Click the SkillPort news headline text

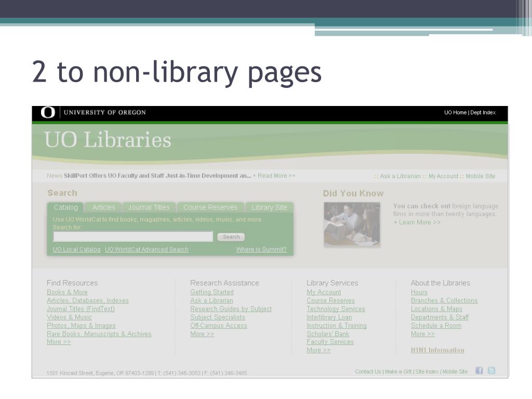tap(157, 176)
